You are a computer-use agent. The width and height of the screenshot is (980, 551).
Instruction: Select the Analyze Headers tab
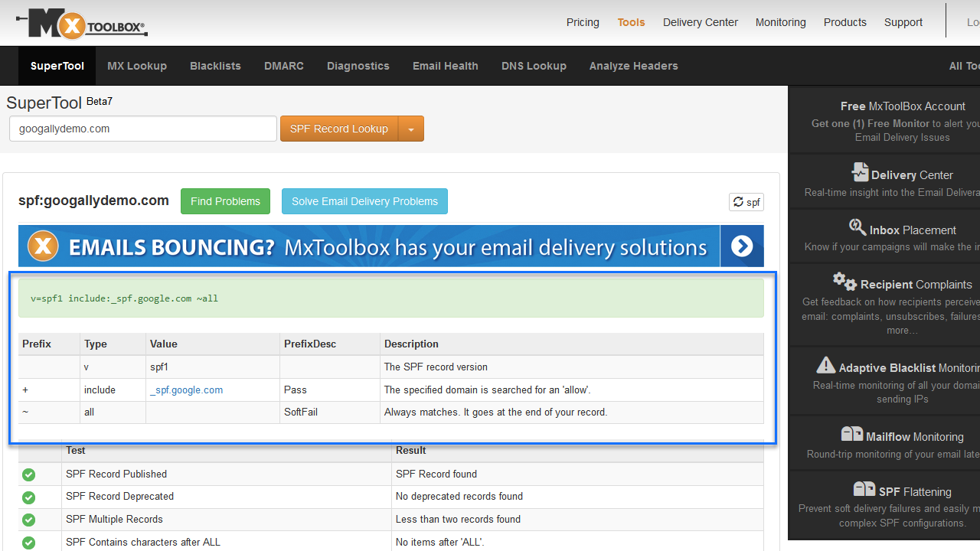pyautogui.click(x=634, y=66)
